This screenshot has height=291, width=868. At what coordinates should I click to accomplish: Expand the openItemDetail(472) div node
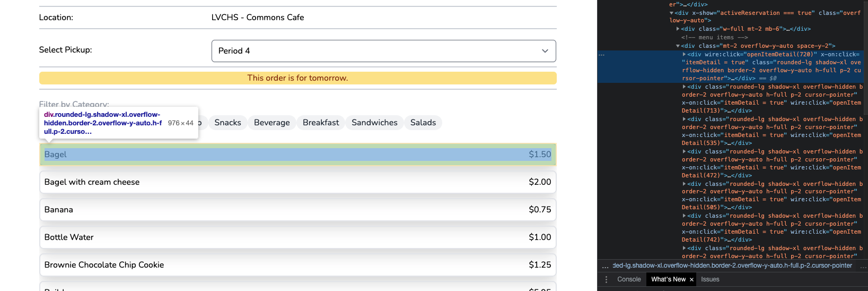(685, 151)
